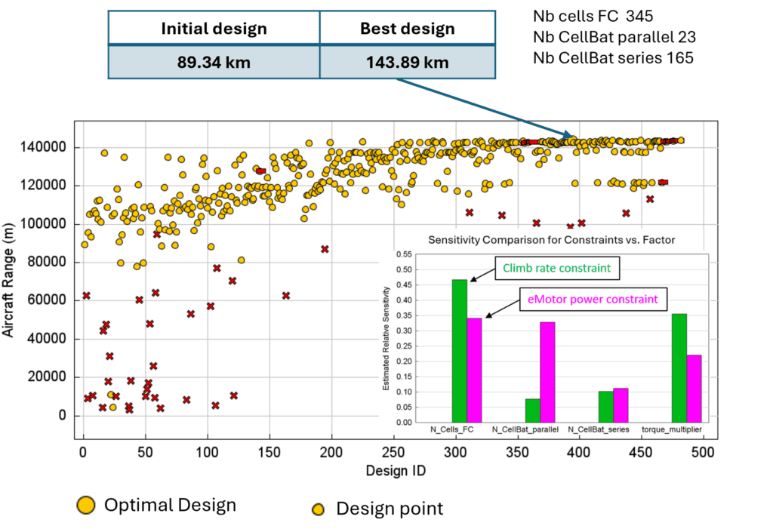Click the 140000 y-axis tick label

pyautogui.click(x=43, y=147)
